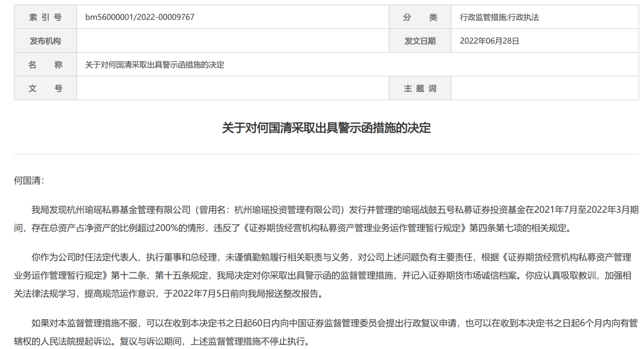Image resolution: width=644 pixels, height=349 pixels.
Task: Click the paragraph starting 如果对本监督管理措施不服
Action: tap(326, 332)
